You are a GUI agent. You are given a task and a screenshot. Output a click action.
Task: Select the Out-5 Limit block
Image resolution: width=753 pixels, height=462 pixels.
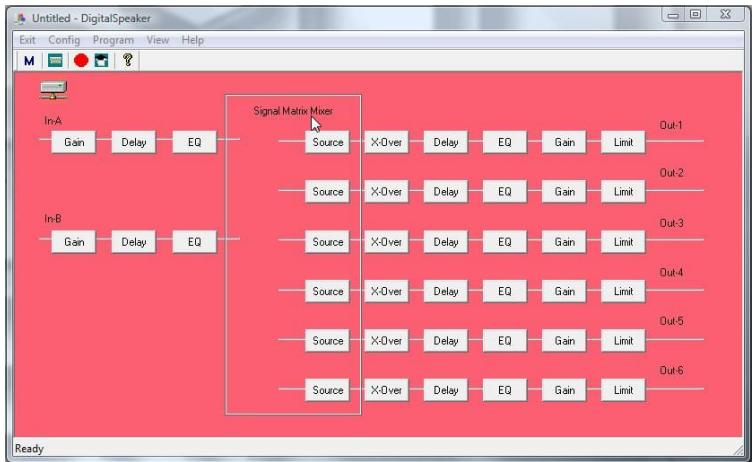(x=623, y=340)
